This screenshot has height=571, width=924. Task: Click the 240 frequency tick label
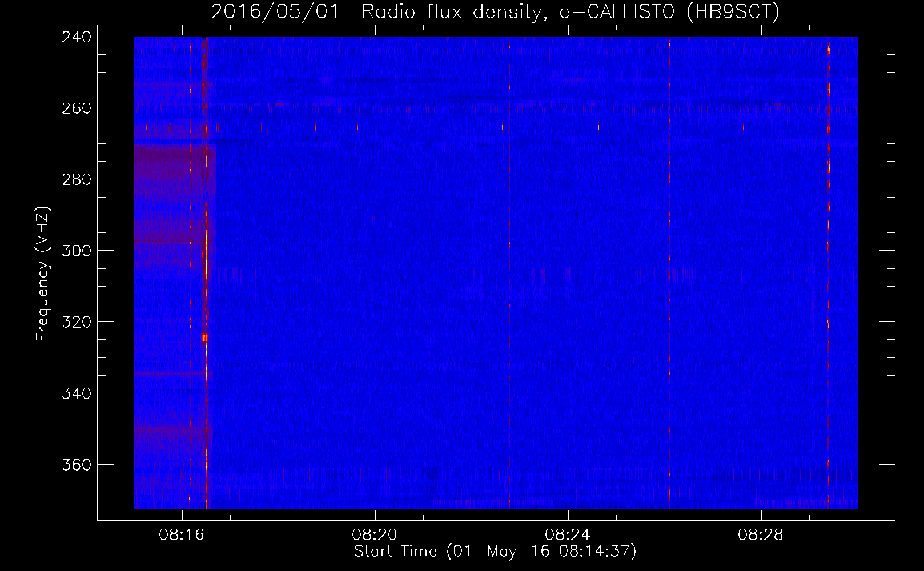click(x=77, y=37)
